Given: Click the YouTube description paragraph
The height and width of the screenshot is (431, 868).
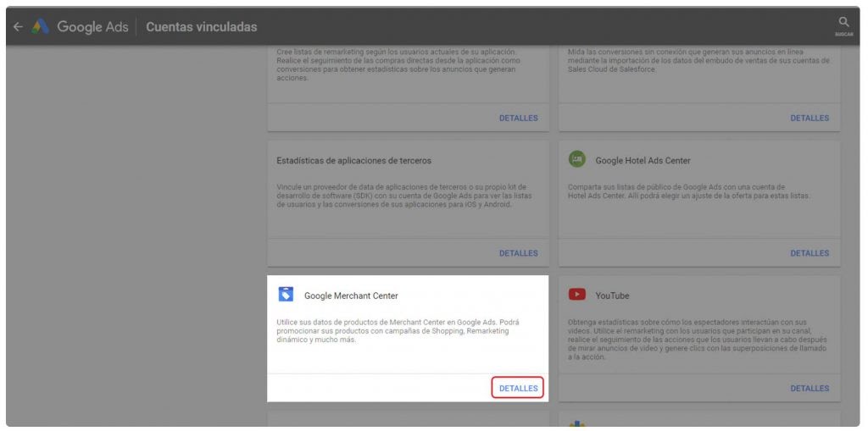Looking at the screenshot, I should pos(698,340).
